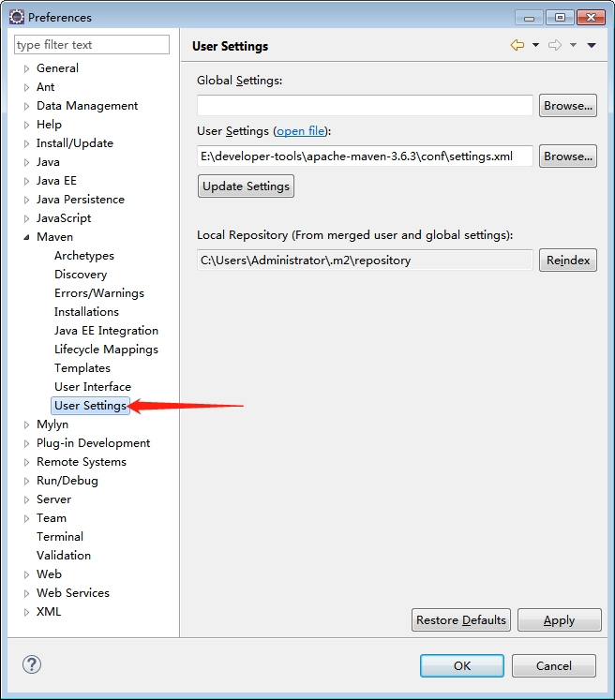Expand the Team tree node
615x700 pixels.
pos(26,518)
